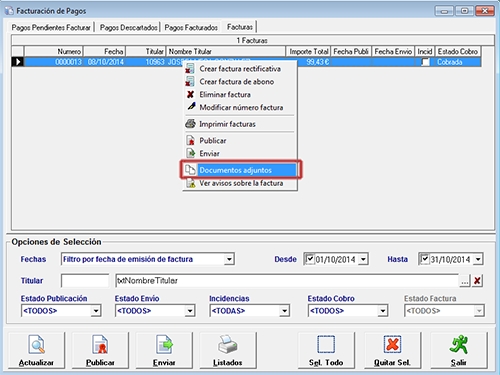Click the 08/10/2014 date cell
The width and height of the screenshot is (500, 375).
(x=104, y=62)
